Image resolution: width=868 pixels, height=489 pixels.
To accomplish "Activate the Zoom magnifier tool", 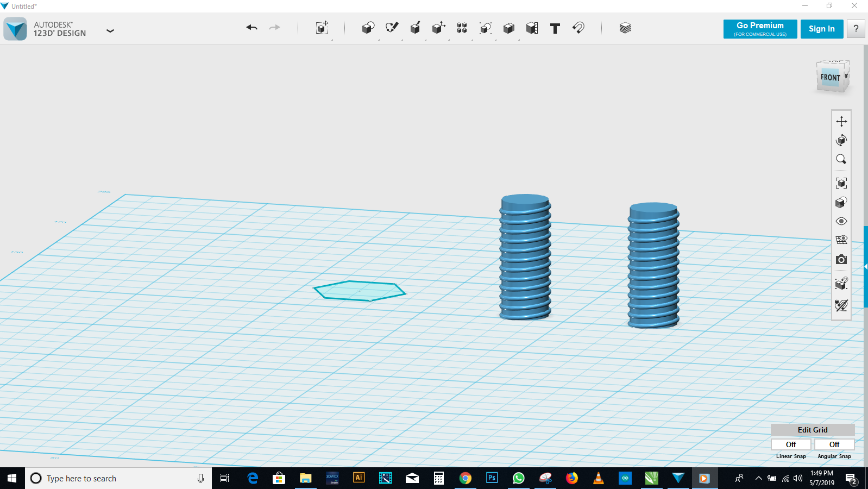I will click(841, 159).
